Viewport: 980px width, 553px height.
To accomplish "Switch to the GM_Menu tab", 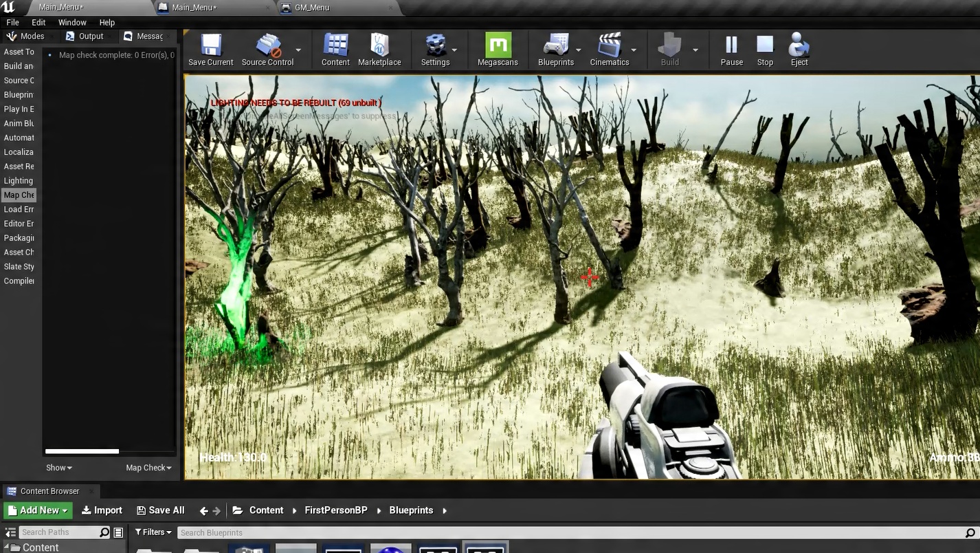I will click(312, 8).
